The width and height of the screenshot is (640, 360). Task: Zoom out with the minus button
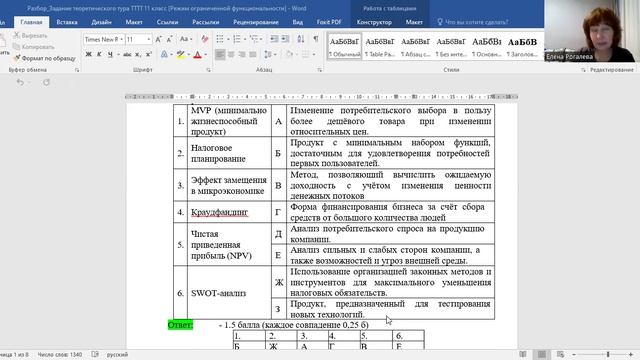574,354
